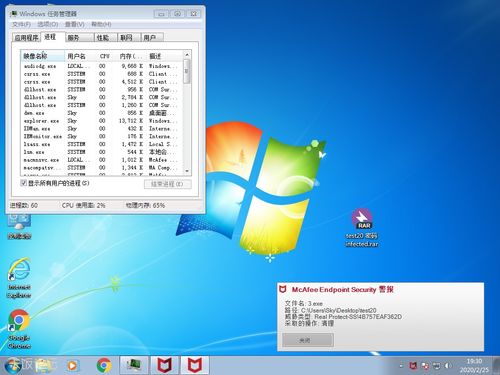The image size is (500, 375).
Task: Click the 物理内存: 65% status entry
Action: (x=145, y=205)
